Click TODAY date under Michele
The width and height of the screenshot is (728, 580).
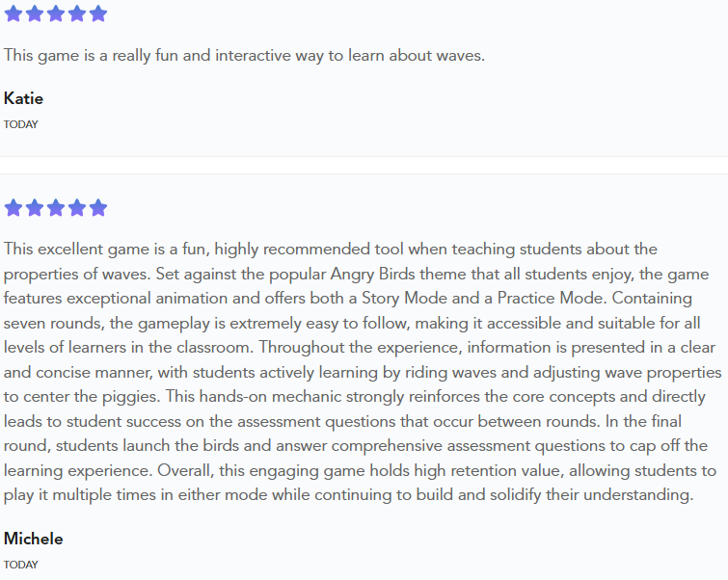[21, 565]
